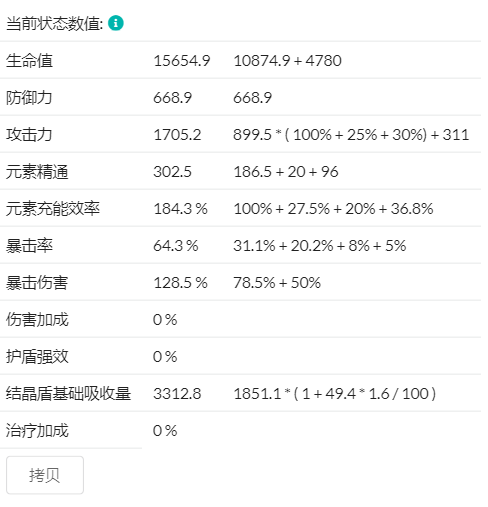Click the 拷贝 copy button
The width and height of the screenshot is (488, 507).
click(45, 475)
